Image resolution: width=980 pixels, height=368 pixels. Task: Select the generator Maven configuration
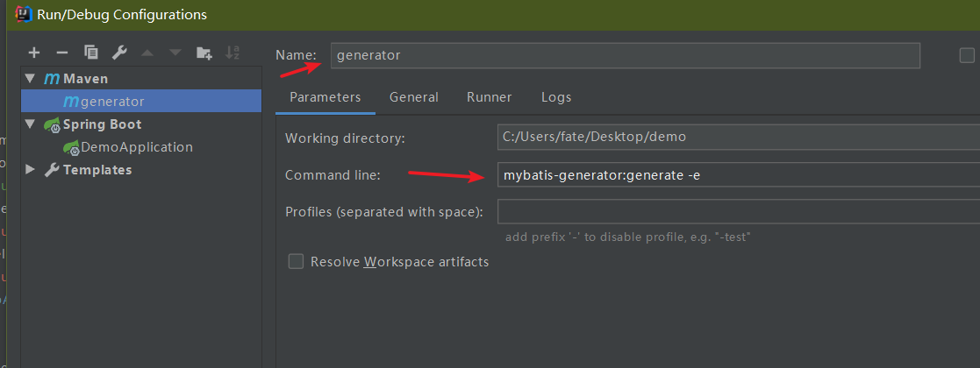point(141,101)
